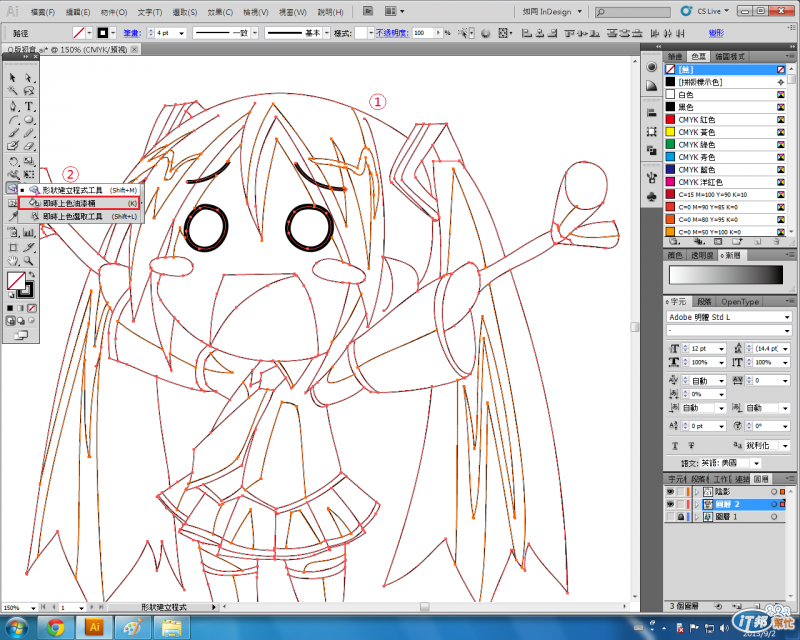Click the 變形 link in control bar
Image resolution: width=800 pixels, height=640 pixels.
point(716,33)
